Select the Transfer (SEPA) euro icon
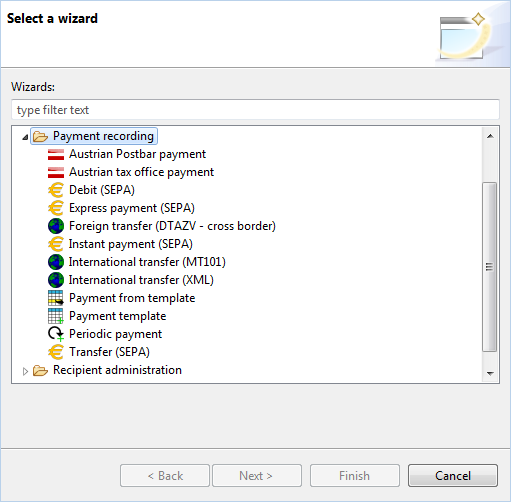The height and width of the screenshot is (502, 511). click(x=56, y=352)
